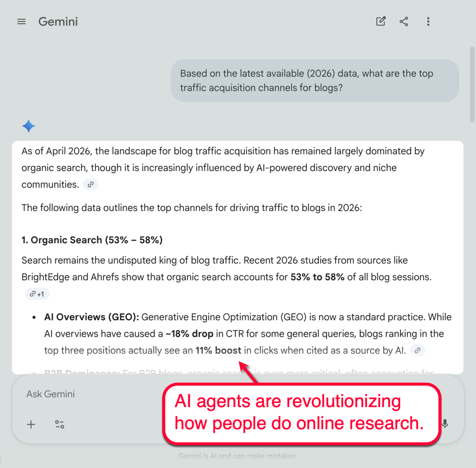Click the plus icon to add files
This screenshot has width=476, height=468.
point(31,424)
